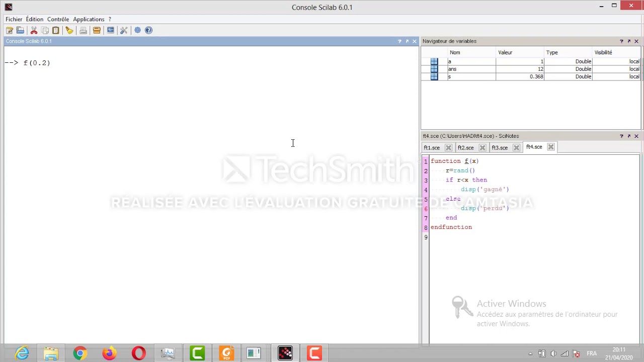Open Scilab preferences with the tools icon
The image size is (644, 362).
124,30
